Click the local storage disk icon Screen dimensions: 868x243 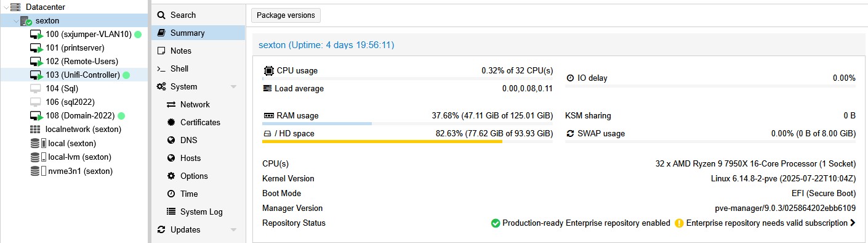point(38,143)
